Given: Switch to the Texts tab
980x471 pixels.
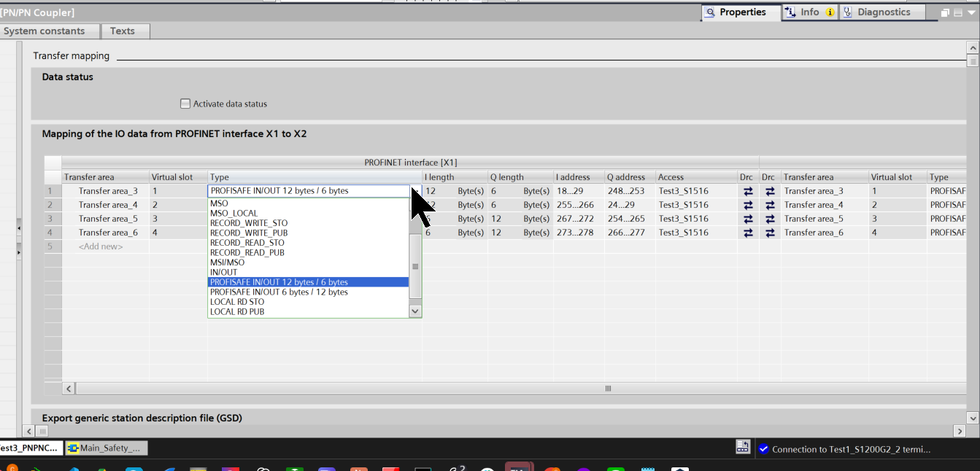Looking at the screenshot, I should click(x=123, y=31).
